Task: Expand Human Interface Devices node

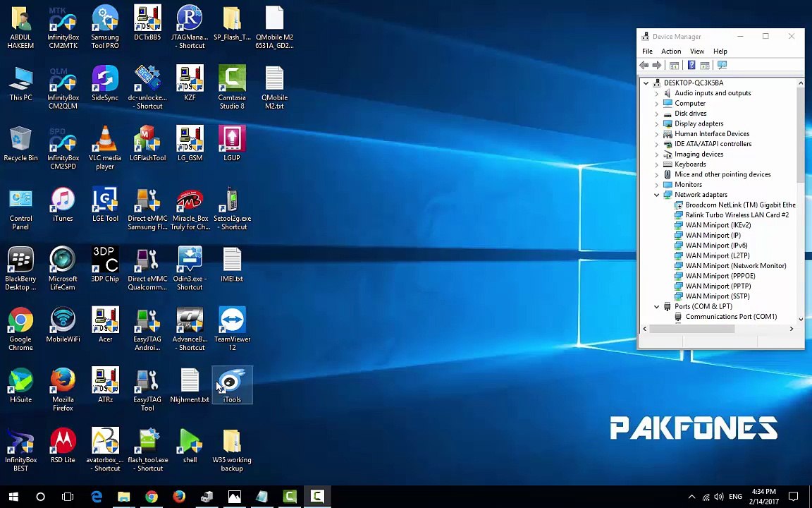Action: coord(657,134)
